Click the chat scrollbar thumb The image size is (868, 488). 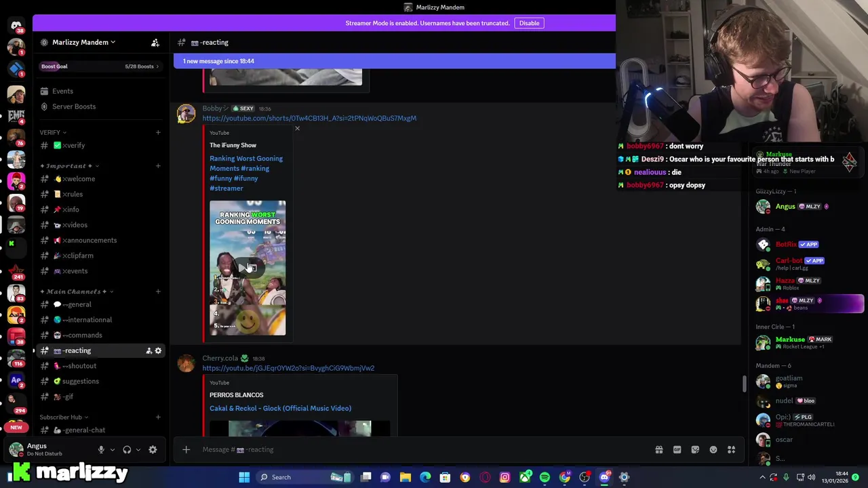tap(745, 383)
